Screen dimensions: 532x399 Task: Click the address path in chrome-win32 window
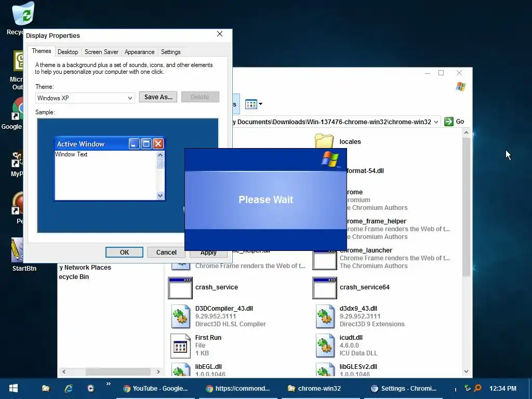click(332, 122)
